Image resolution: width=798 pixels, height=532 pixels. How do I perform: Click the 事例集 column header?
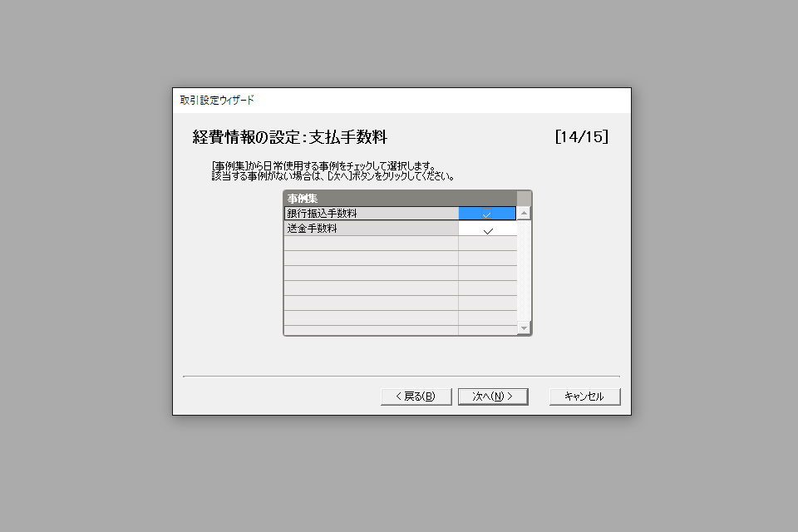400,198
